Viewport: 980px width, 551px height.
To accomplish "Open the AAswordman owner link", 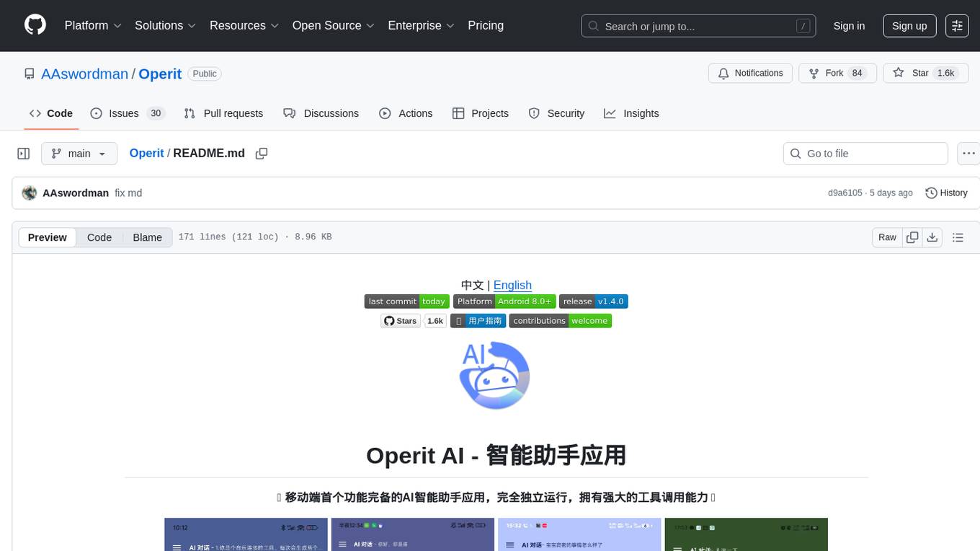I will click(84, 74).
